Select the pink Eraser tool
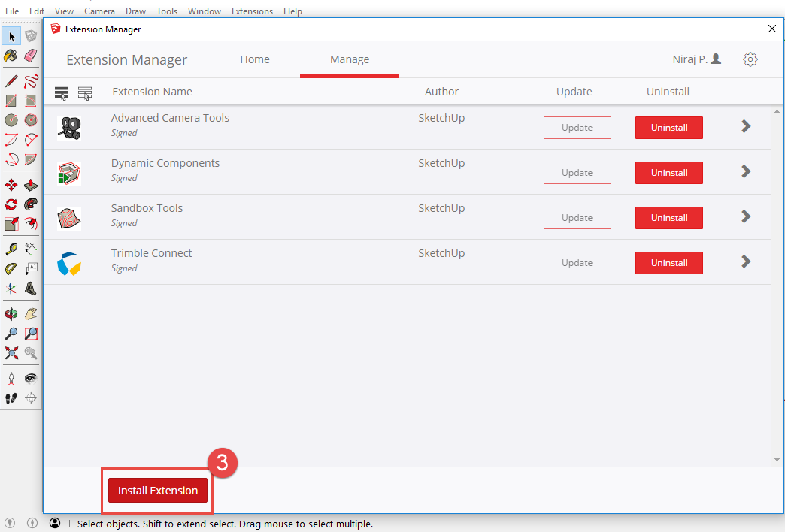This screenshot has width=785, height=532. pos(31,56)
